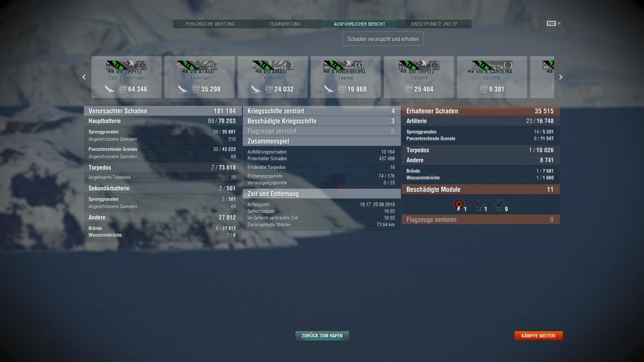
Task: Click the Erhaltener Schaden header row
Action: coord(481,111)
